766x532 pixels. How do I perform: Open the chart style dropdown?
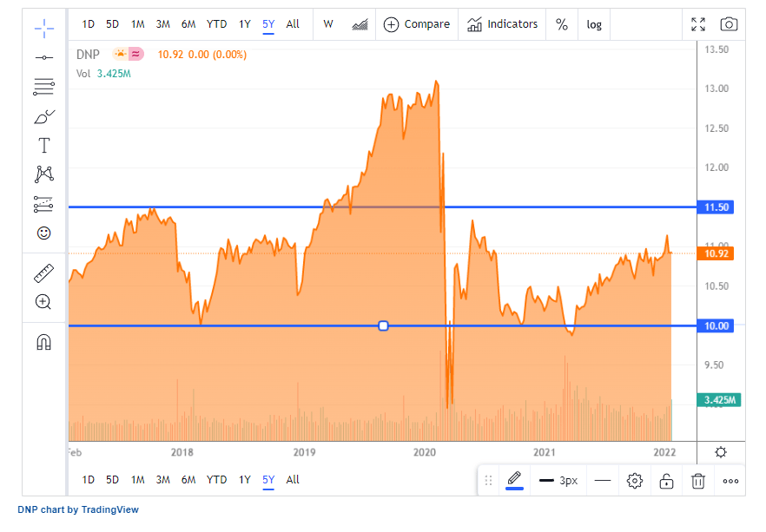tap(360, 24)
